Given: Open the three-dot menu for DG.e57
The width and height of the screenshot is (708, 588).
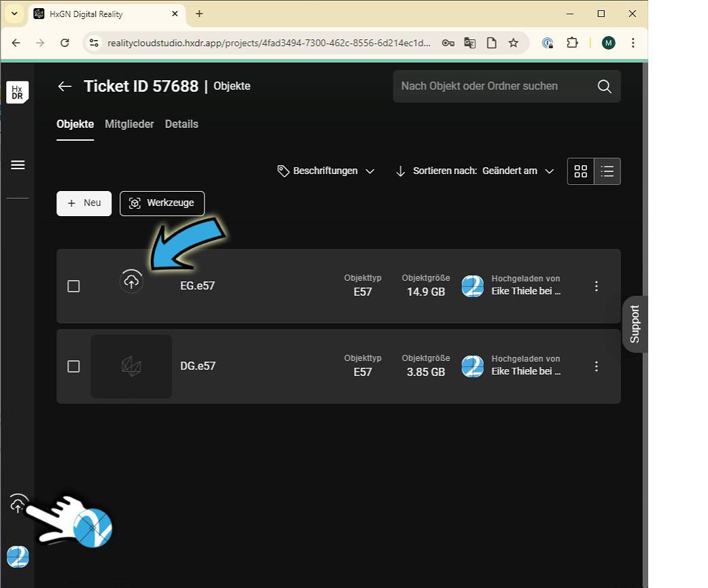Looking at the screenshot, I should coord(596,366).
